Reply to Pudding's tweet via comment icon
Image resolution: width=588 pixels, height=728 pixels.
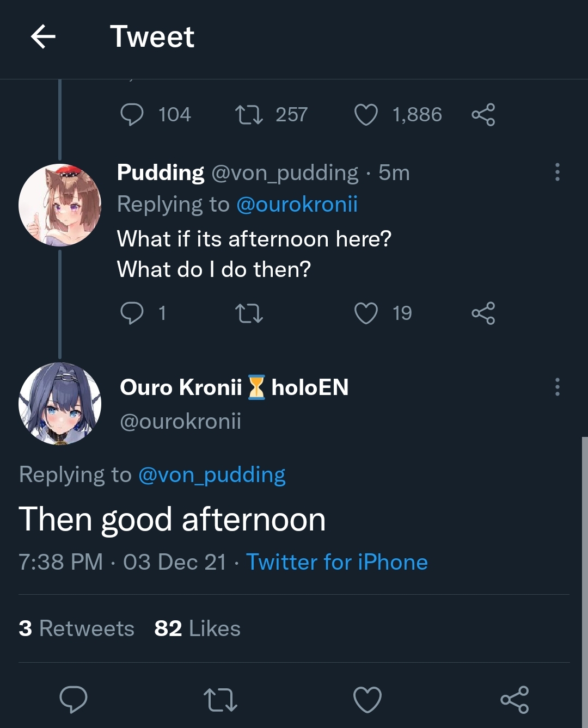[x=132, y=313]
